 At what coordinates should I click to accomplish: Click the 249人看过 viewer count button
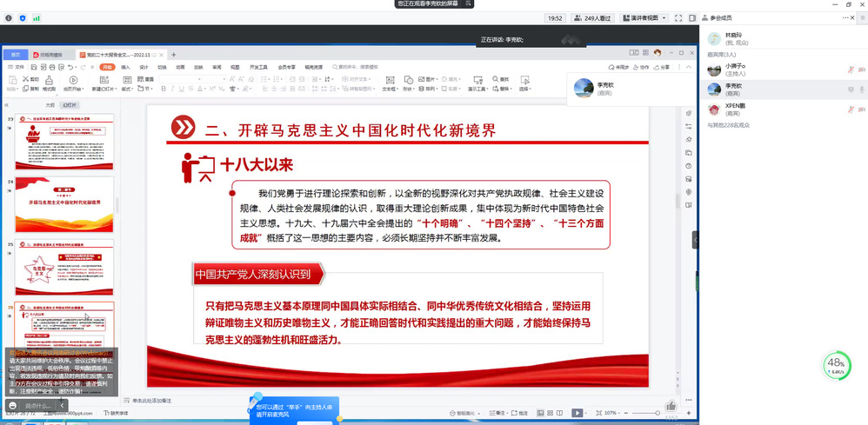[x=592, y=17]
